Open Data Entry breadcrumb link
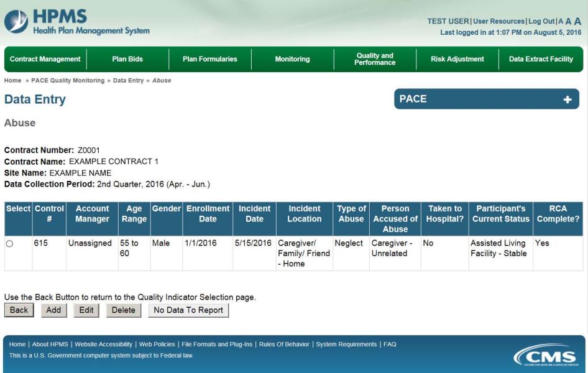Viewport: 588px width, 373px height. [128, 80]
